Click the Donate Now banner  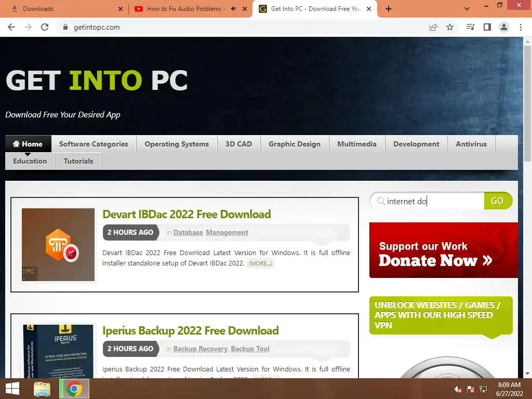[444, 250]
